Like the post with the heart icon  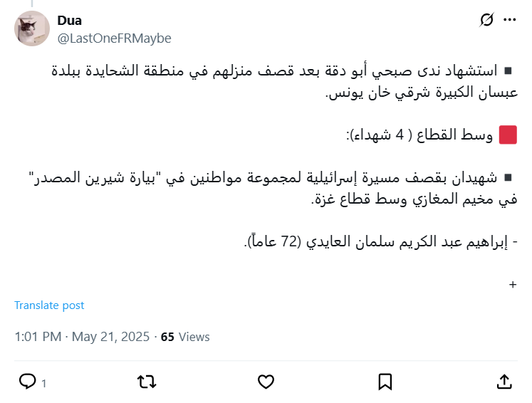[x=266, y=382]
